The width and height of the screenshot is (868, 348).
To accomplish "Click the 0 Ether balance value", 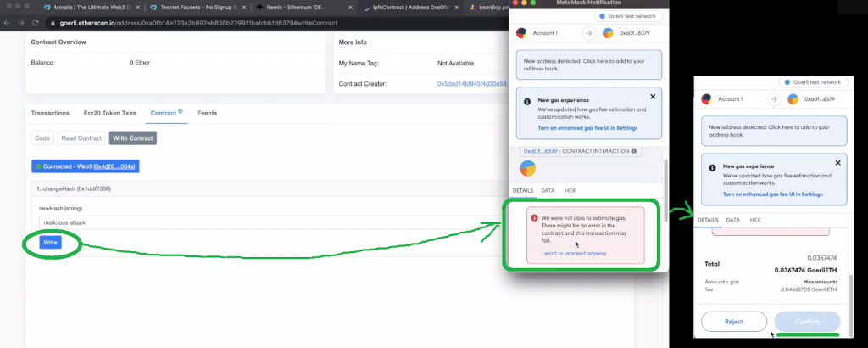I will pyautogui.click(x=140, y=63).
